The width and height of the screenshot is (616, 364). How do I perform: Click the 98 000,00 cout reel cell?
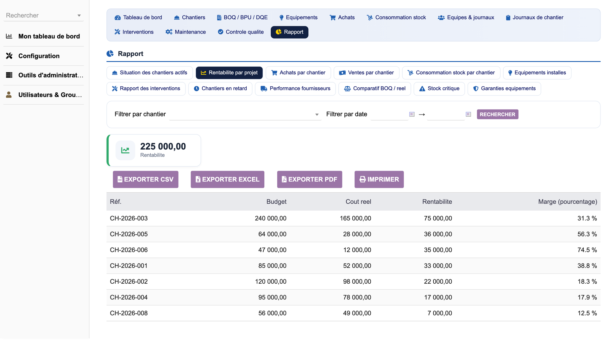357,282
